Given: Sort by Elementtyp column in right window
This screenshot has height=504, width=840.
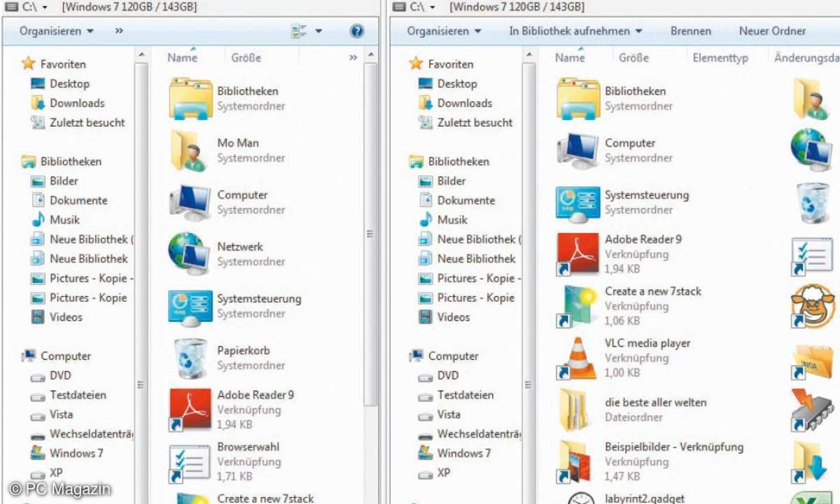Looking at the screenshot, I should [720, 58].
